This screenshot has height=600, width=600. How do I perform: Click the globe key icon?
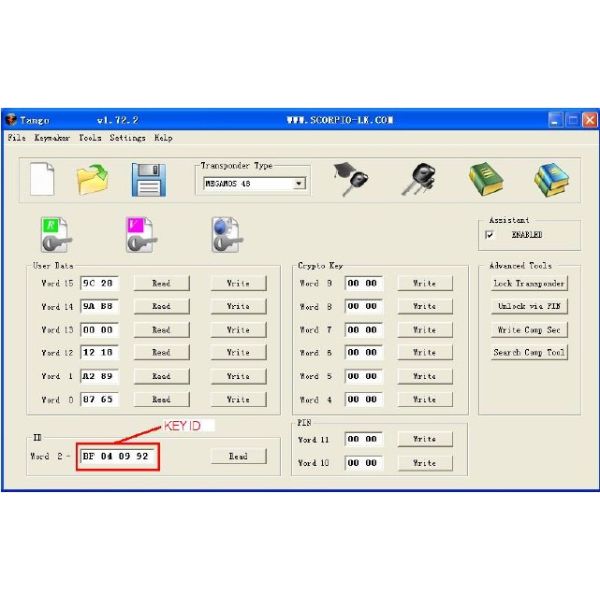click(222, 233)
